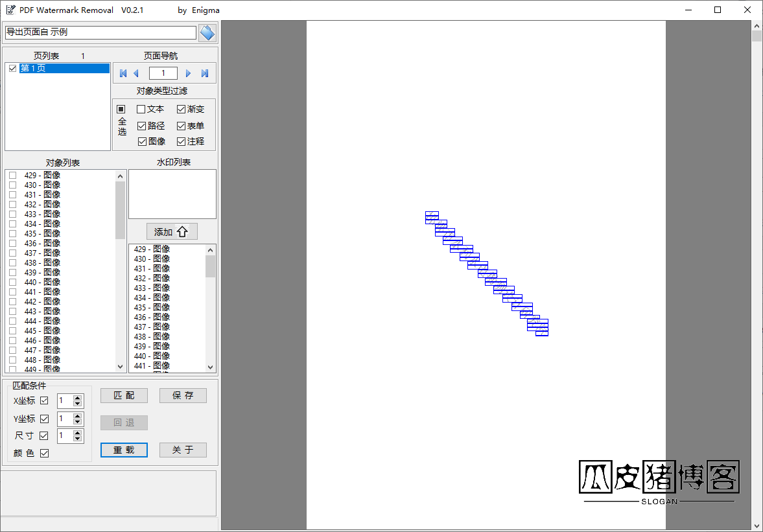Viewport: 763px width, 532px height.
Task: Decrease the Y坐标 tolerance spinner
Action: pos(78,422)
